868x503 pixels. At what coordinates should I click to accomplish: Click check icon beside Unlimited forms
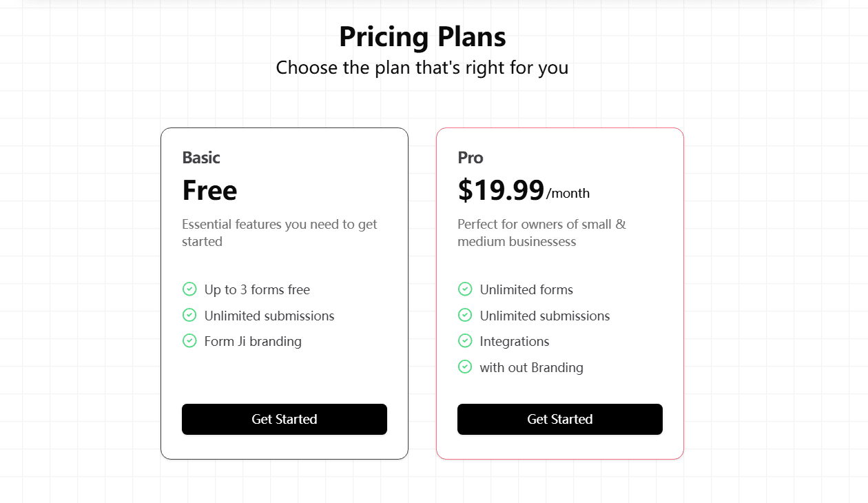[465, 289]
